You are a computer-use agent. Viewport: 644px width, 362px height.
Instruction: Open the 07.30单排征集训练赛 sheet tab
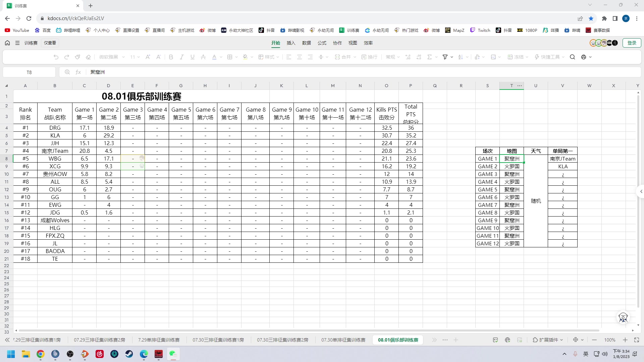pos(343,340)
